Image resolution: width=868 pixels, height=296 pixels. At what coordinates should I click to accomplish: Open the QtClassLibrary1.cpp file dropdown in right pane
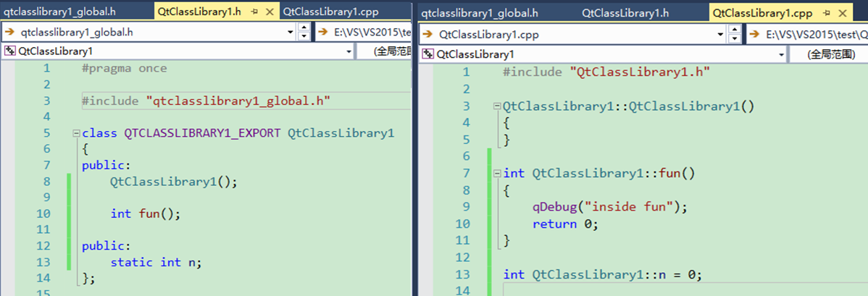point(721,34)
